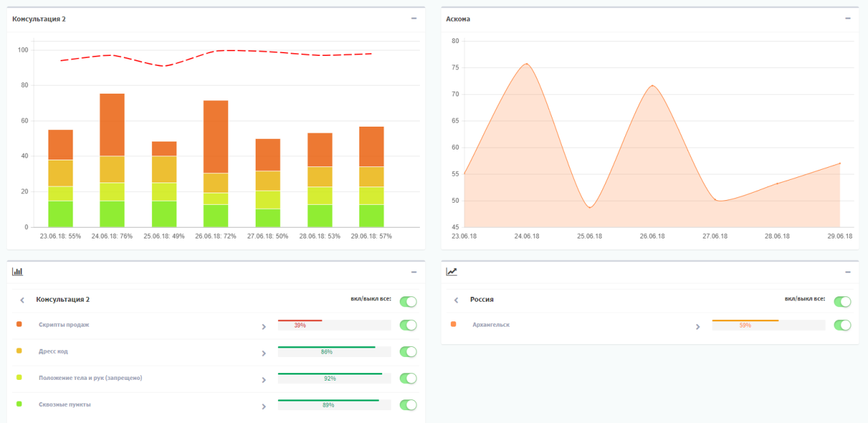
Task: Click the Аскона chart title
Action: 458,19
